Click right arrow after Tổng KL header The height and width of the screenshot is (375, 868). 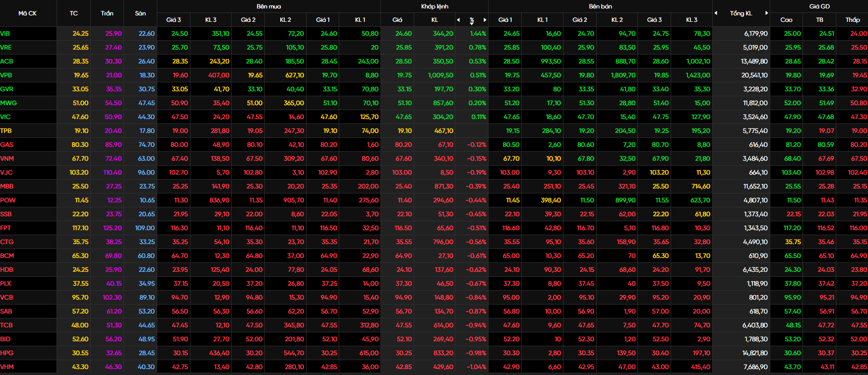766,13
